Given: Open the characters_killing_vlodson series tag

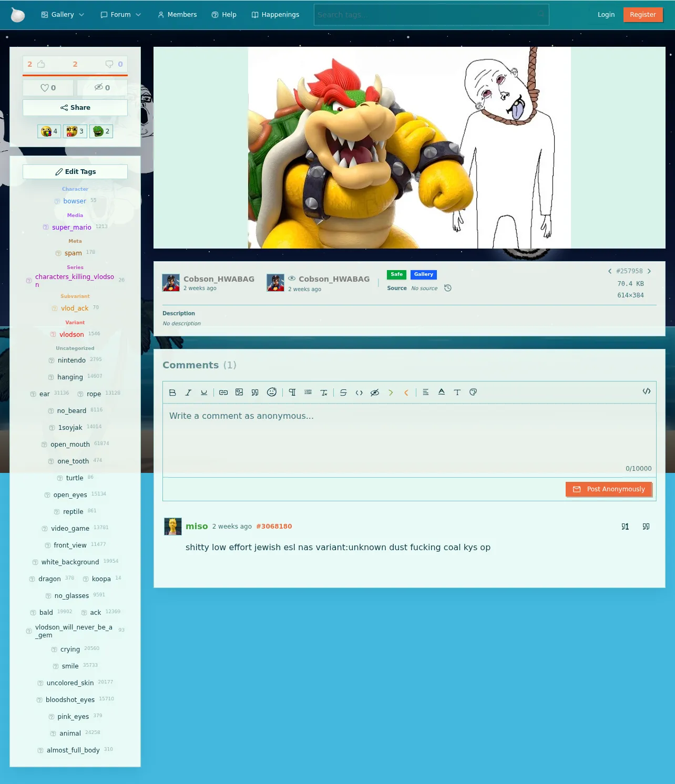Looking at the screenshot, I should 75,281.
